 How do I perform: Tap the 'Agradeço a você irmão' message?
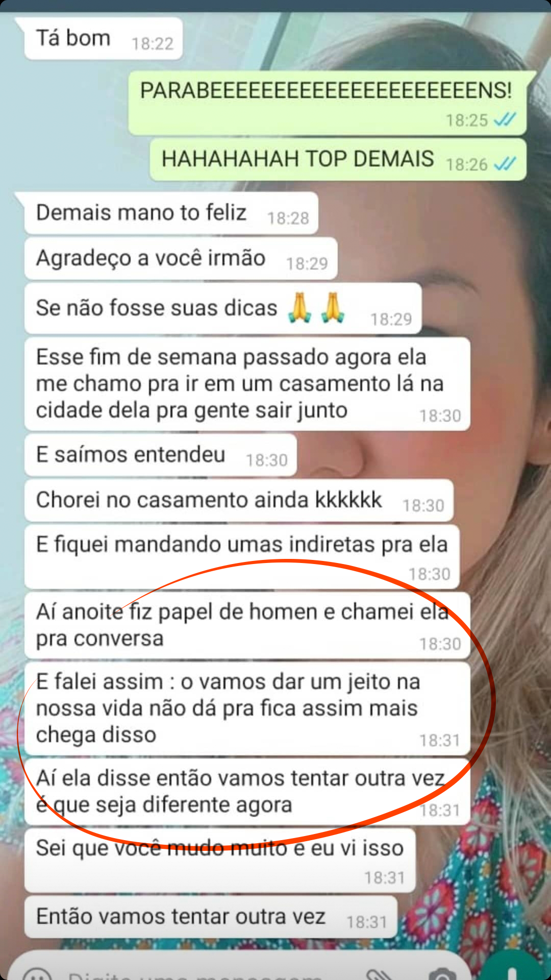pyautogui.click(x=181, y=259)
